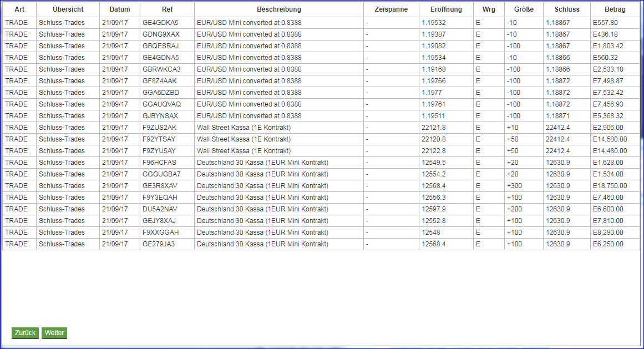
Task: Click the Größe column header
Action: pos(524,9)
